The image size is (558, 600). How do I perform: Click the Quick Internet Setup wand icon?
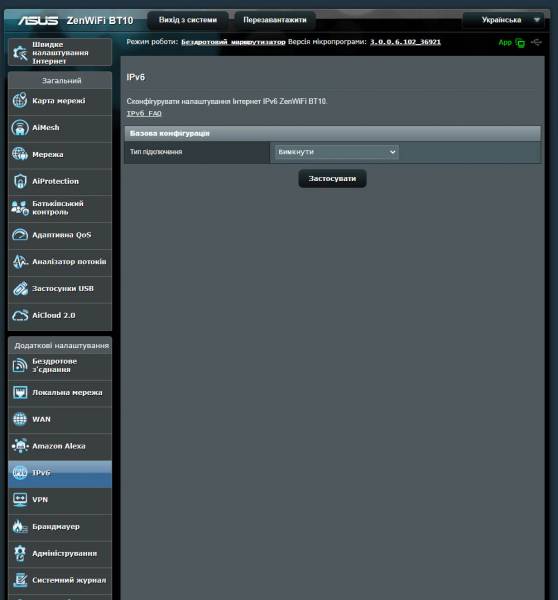(20, 53)
